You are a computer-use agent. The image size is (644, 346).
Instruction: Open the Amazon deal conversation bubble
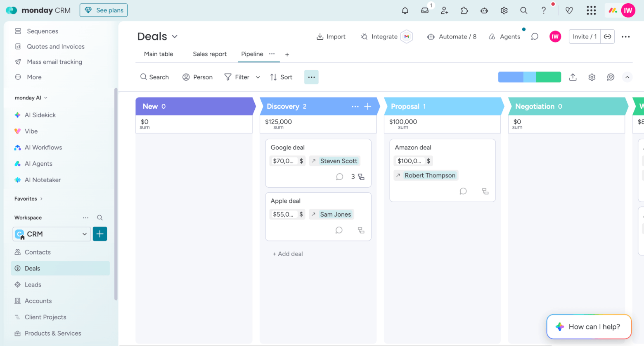pos(463,191)
